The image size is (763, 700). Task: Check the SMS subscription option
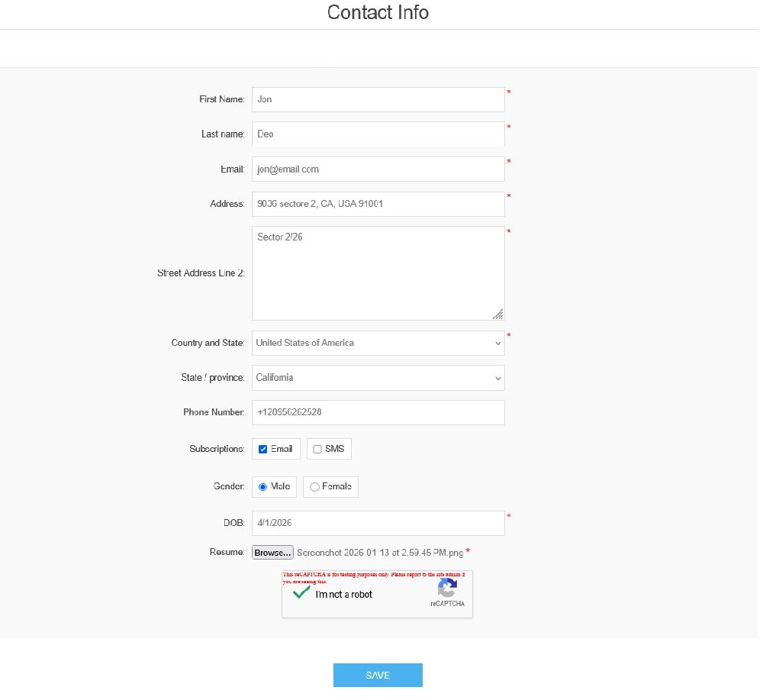click(317, 449)
